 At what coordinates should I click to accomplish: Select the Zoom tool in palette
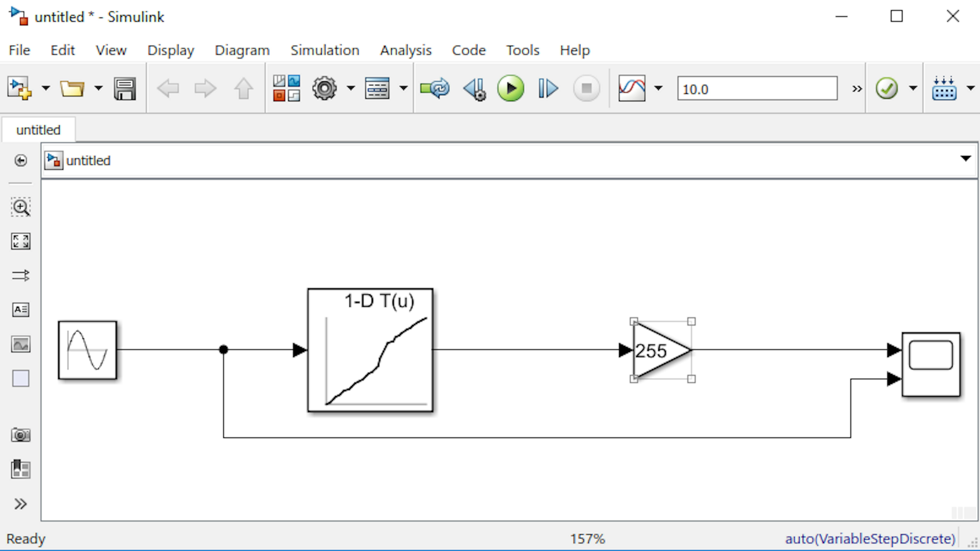21,207
